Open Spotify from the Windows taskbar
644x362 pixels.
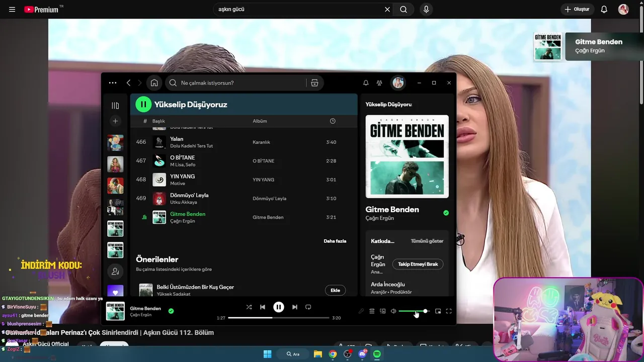(377, 354)
